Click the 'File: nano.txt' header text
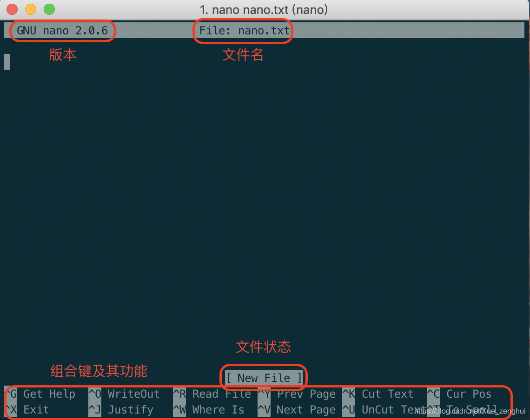530x420 pixels. point(245,30)
